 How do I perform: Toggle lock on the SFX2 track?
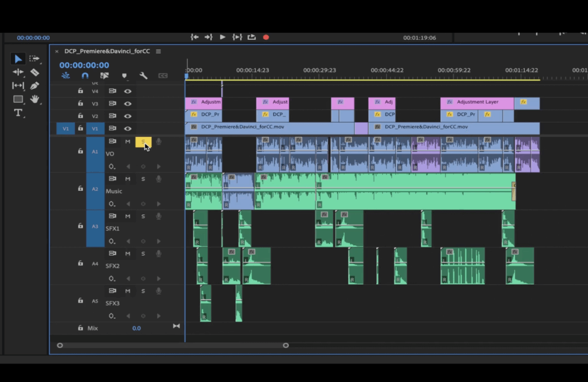80,264
